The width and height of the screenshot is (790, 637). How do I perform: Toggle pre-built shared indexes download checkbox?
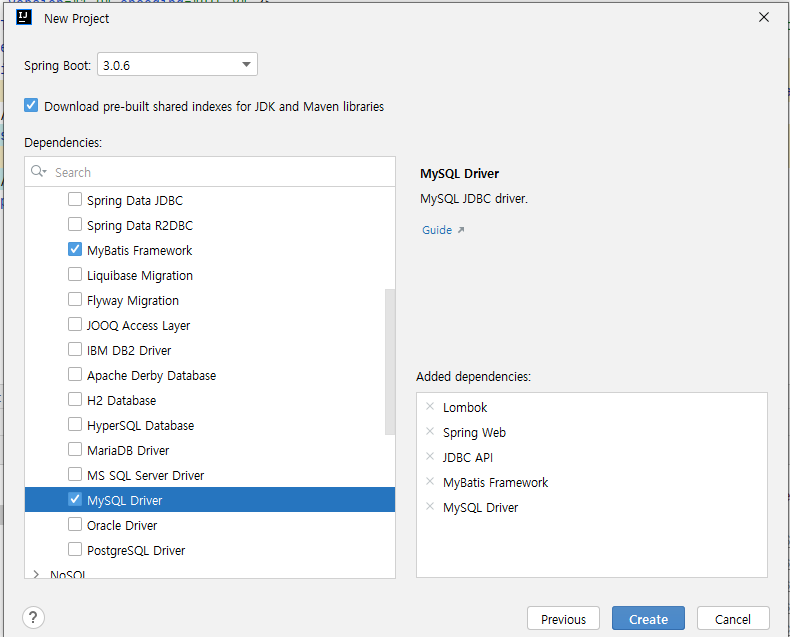pyautogui.click(x=31, y=105)
